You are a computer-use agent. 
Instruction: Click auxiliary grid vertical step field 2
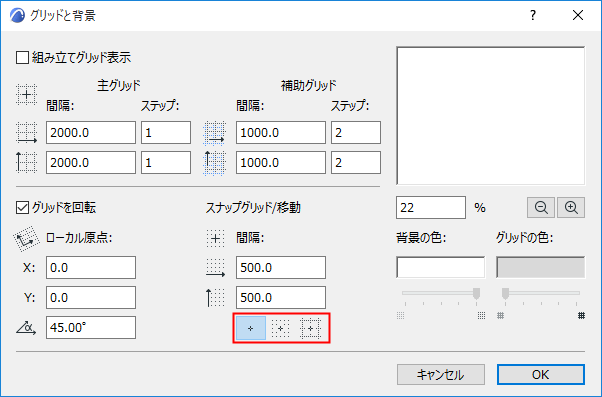point(356,162)
